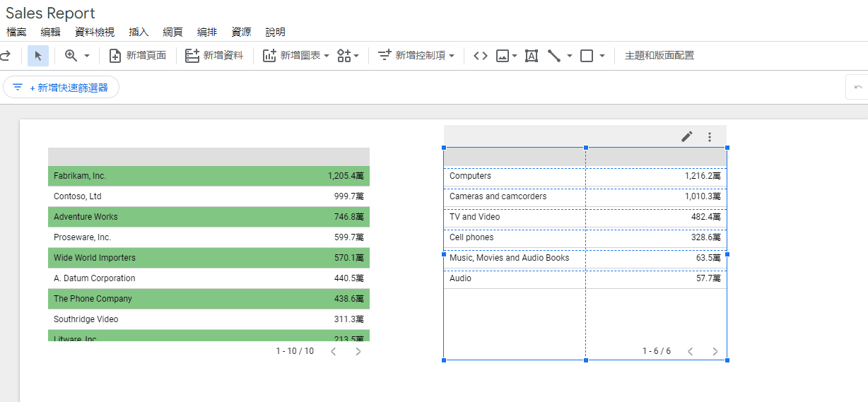The height and width of the screenshot is (402, 868).
Task: Select The Phone Company row
Action: tap(209, 299)
